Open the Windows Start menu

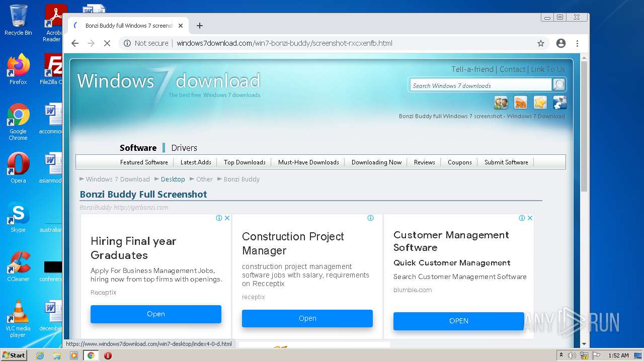[14, 355]
